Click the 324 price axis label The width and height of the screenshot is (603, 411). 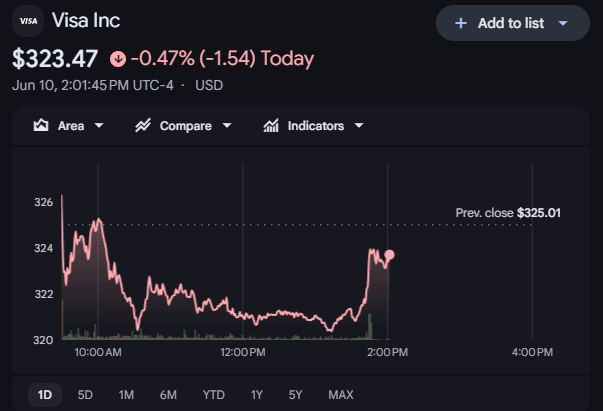pyautogui.click(x=43, y=248)
